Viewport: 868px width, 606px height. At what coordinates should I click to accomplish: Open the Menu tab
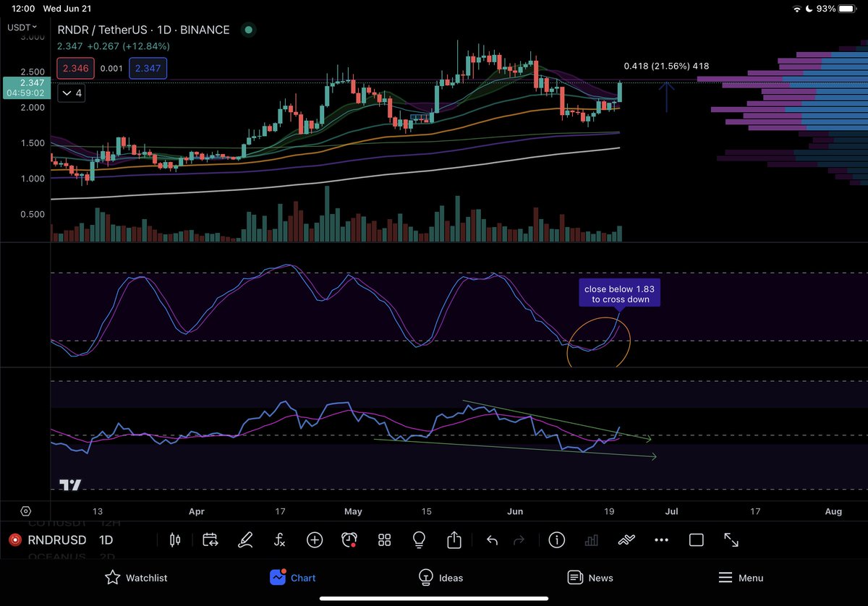tap(741, 577)
